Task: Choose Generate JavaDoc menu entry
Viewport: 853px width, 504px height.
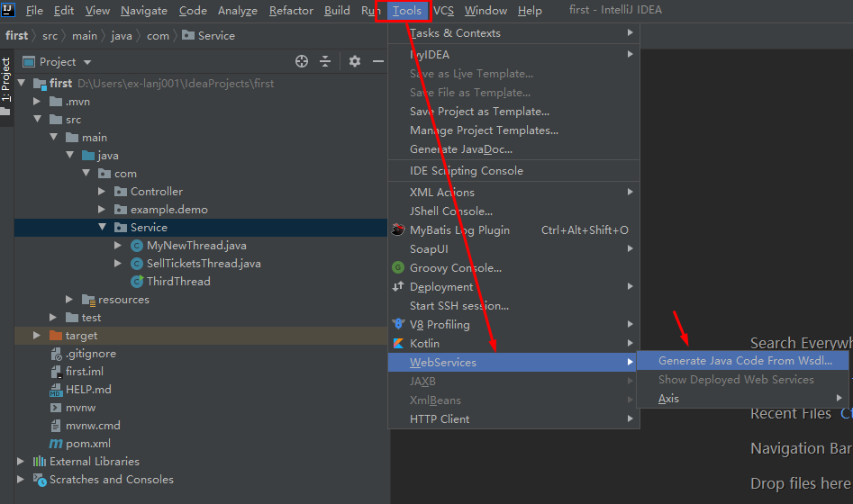Action: point(513,149)
